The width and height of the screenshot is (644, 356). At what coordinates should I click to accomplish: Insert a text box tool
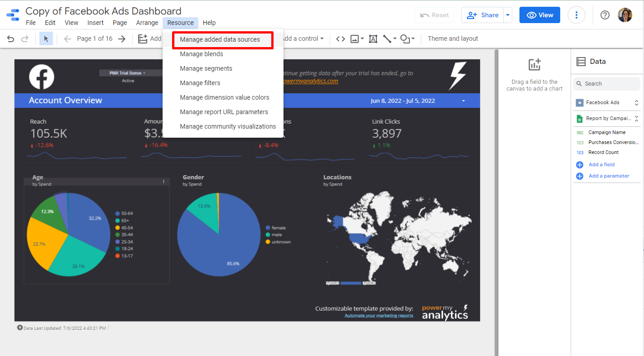click(373, 39)
